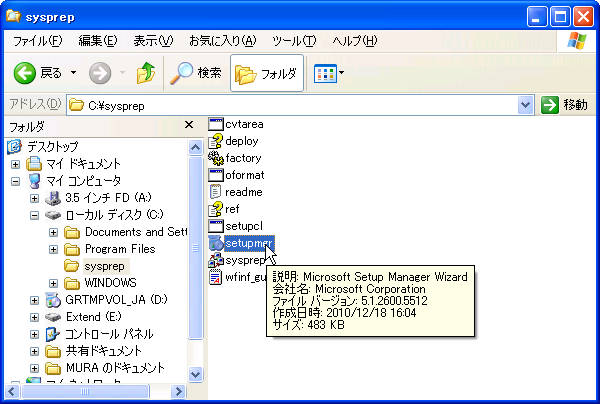
Task: Open the Search (検索) toolbar button
Action: tap(196, 73)
